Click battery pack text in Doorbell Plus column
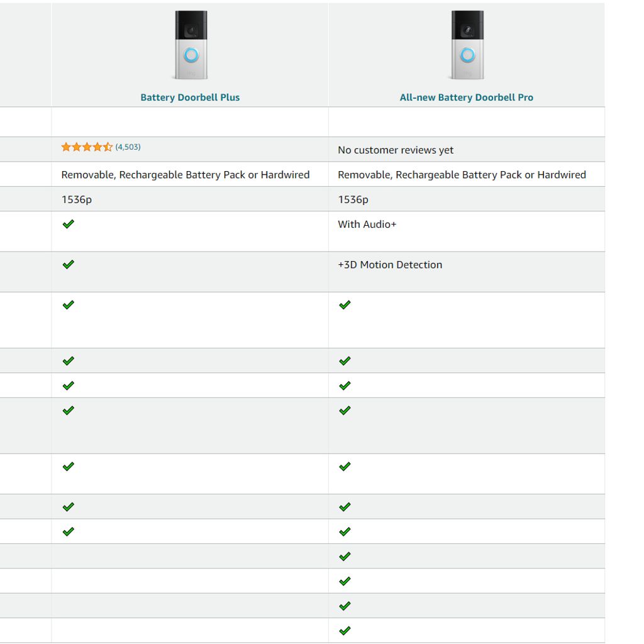The image size is (644, 644). coord(186,175)
